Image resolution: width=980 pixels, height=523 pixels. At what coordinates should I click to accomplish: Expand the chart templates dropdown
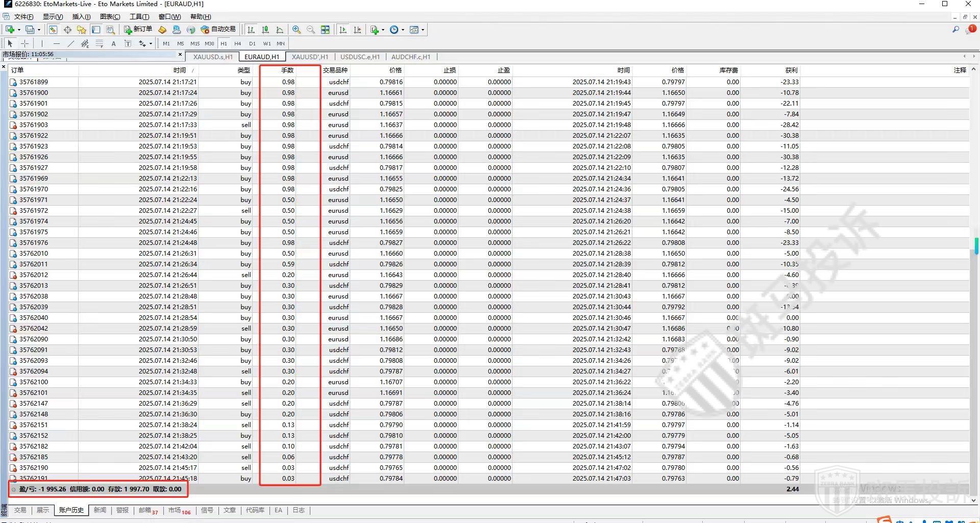click(423, 30)
